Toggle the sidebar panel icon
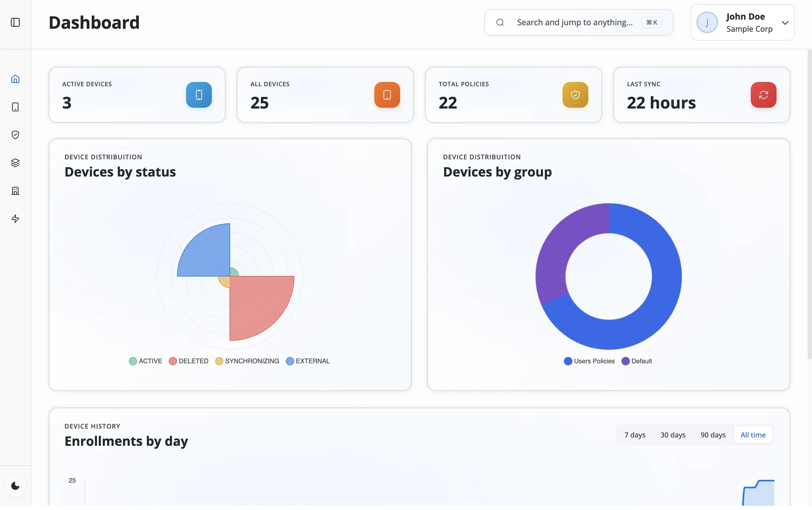Image resolution: width=812 pixels, height=510 pixels. tap(15, 22)
